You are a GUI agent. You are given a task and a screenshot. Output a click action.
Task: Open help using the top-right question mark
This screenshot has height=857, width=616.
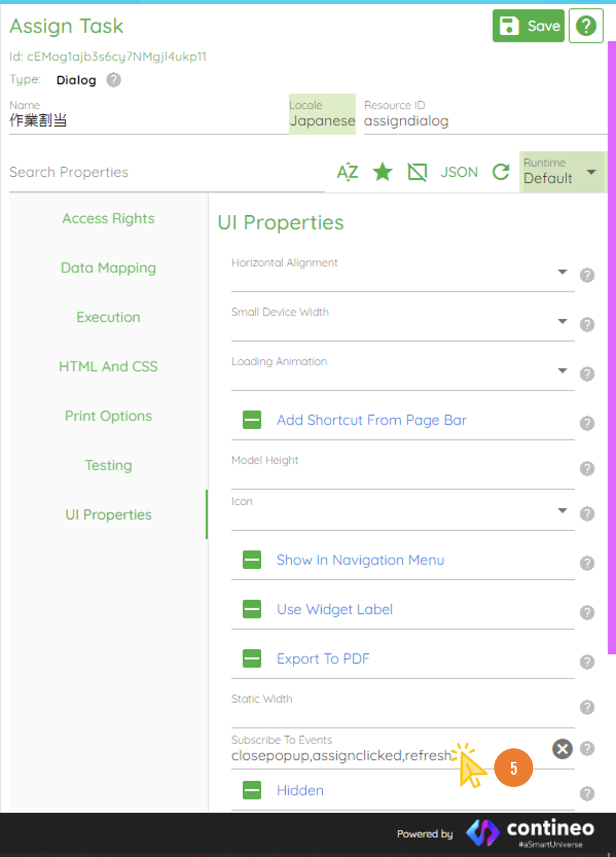(x=586, y=26)
